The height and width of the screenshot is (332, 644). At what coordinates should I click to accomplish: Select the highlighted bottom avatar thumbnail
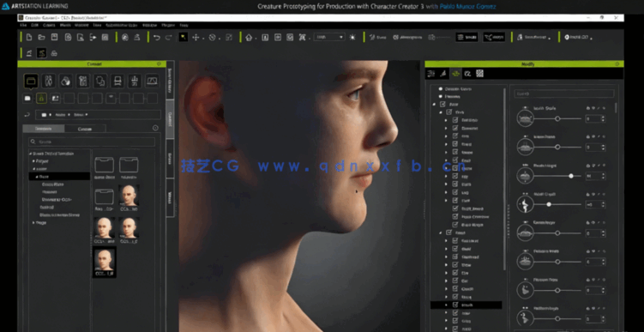(105, 263)
